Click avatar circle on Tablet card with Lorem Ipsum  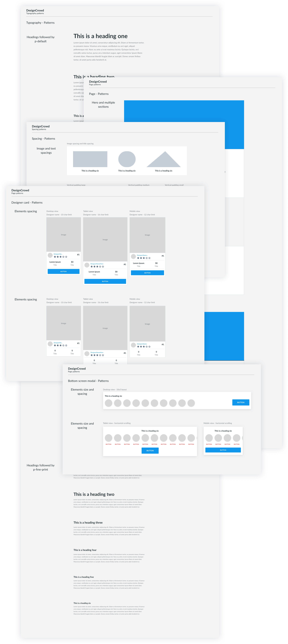point(87,265)
